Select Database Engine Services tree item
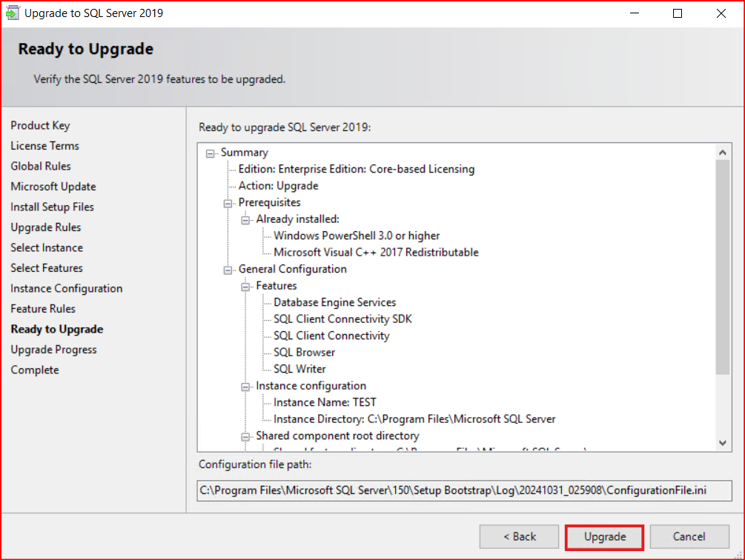745x560 pixels. [334, 302]
